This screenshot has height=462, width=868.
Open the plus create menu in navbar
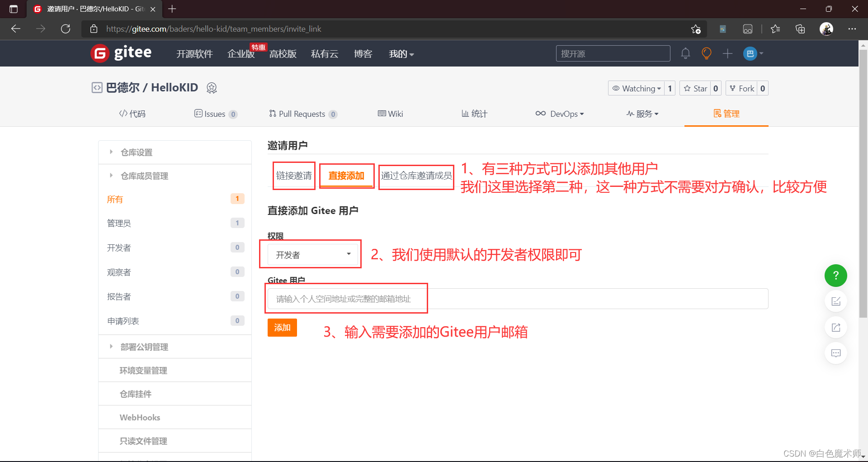click(727, 53)
